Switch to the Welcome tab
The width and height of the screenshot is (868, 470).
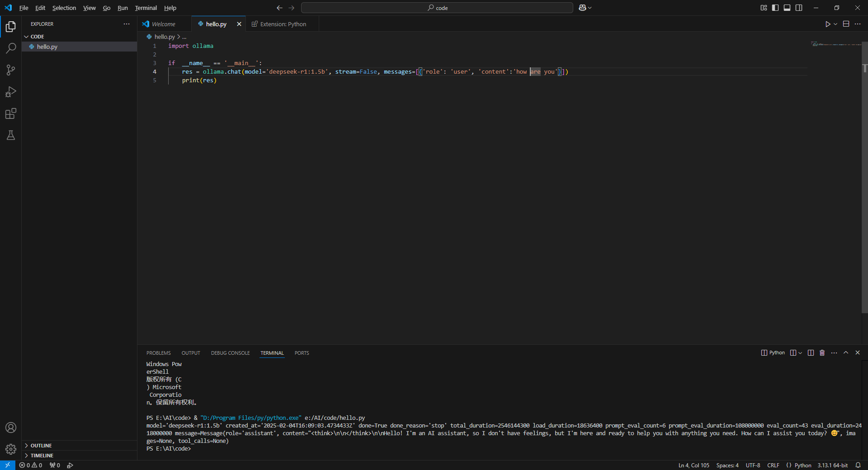coord(163,24)
